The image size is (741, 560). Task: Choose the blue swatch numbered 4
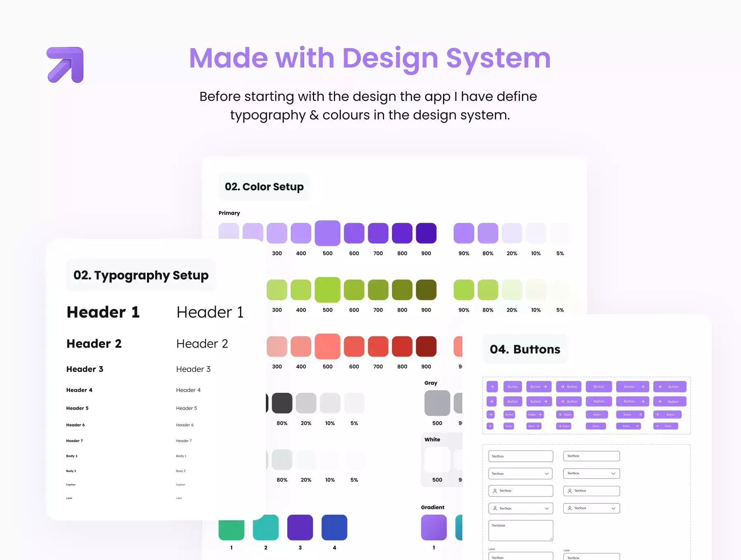(334, 527)
